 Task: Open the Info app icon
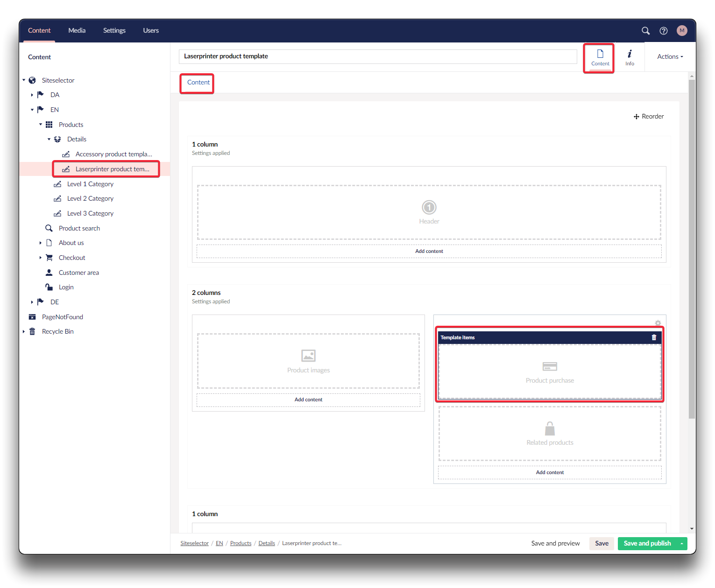tap(630, 57)
